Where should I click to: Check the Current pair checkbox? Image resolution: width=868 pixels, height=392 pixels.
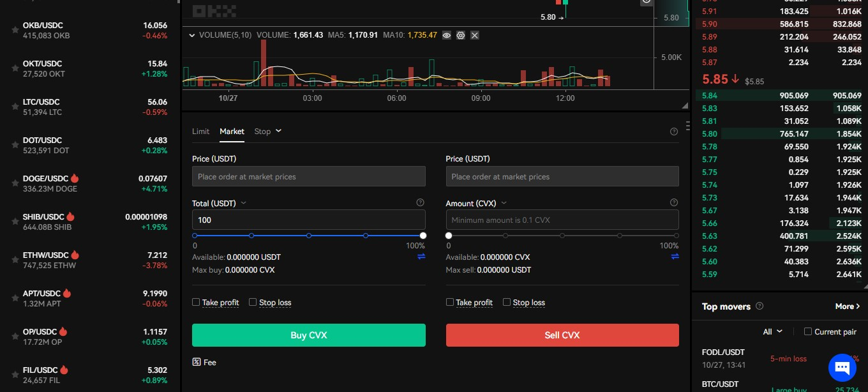point(808,331)
